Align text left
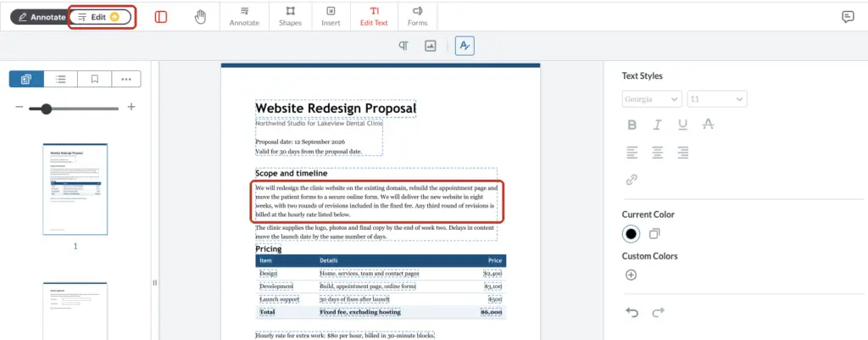 click(632, 153)
